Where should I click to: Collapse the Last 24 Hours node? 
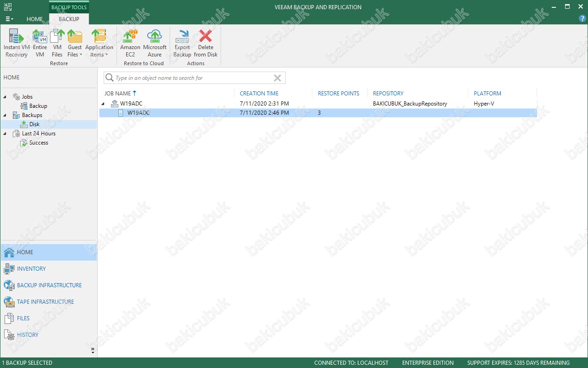tap(5, 134)
